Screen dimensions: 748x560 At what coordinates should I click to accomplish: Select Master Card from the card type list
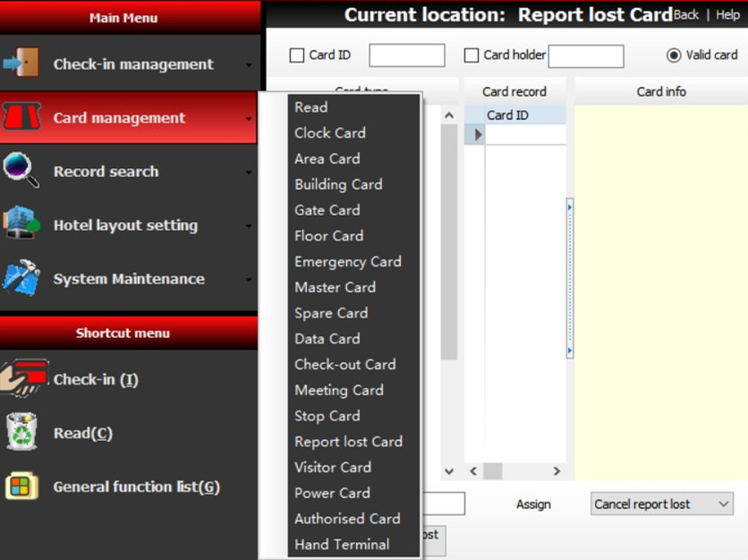(x=335, y=287)
